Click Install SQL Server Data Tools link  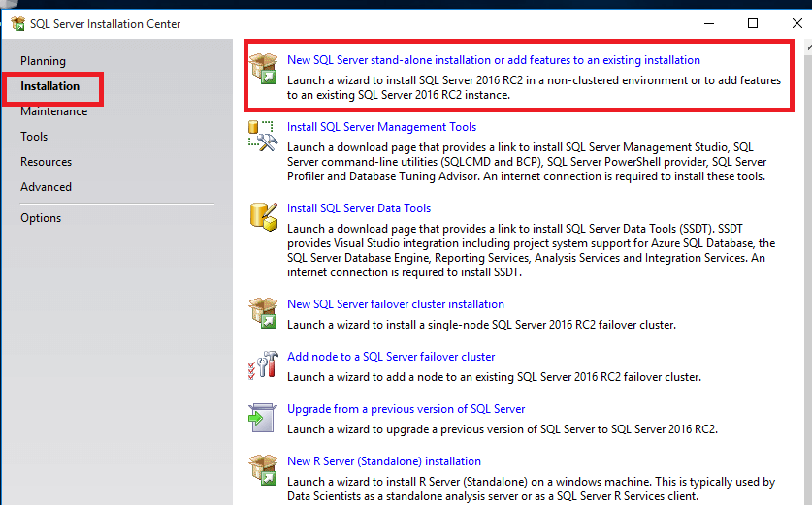pyautogui.click(x=359, y=208)
